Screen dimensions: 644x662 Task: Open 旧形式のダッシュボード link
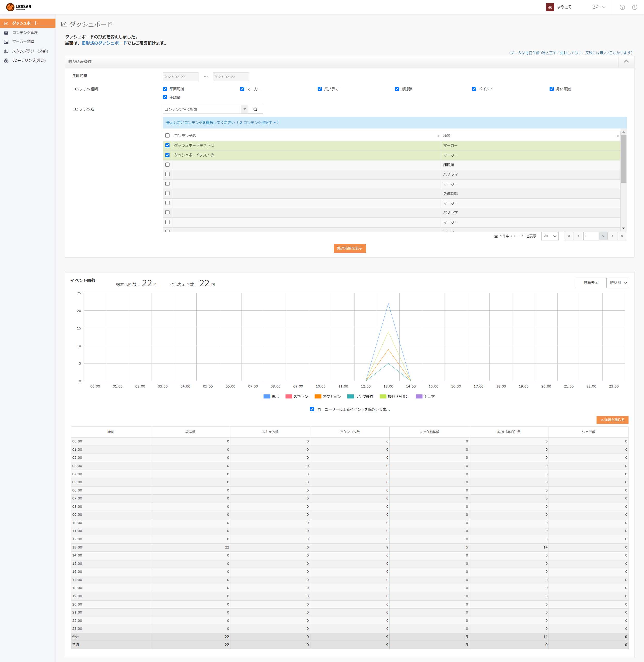104,43
